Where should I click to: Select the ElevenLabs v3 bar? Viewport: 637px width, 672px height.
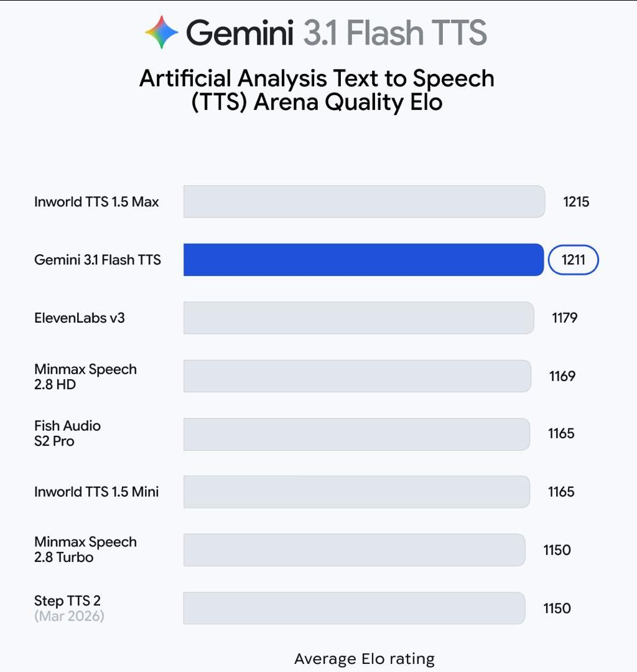coord(358,318)
